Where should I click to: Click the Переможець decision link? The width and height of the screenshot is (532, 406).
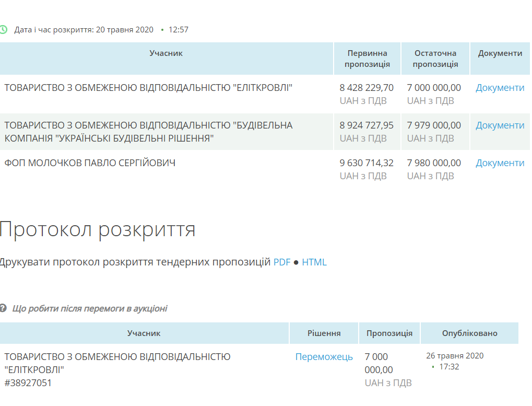(x=324, y=357)
